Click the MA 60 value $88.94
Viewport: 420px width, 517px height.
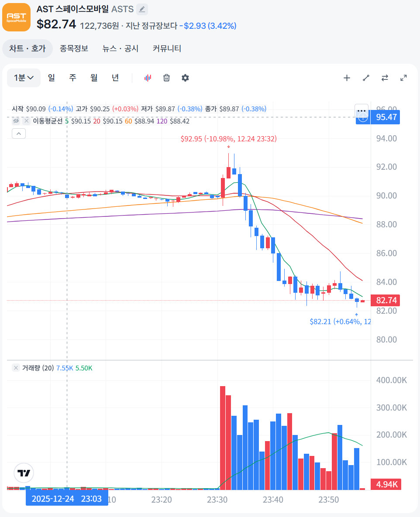pyautogui.click(x=144, y=121)
